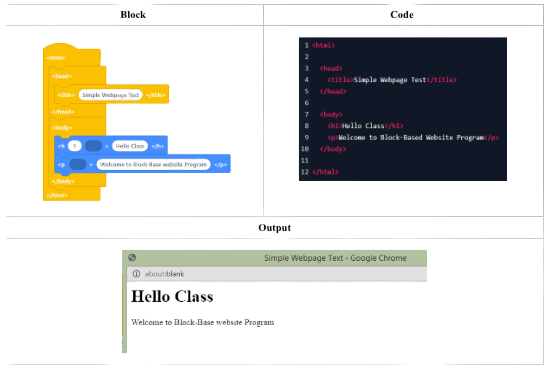Click the empty attribute slot in p block
550x371 pixels.
78,164
